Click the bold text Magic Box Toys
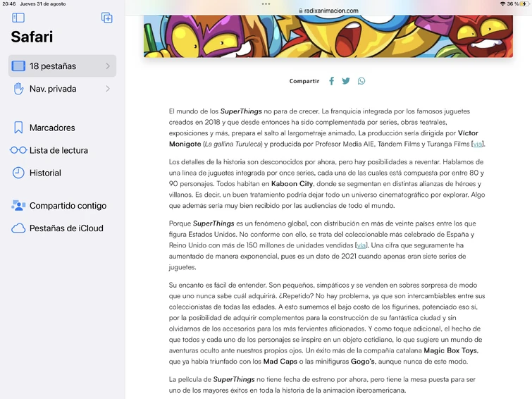532x399 pixels. point(450,350)
